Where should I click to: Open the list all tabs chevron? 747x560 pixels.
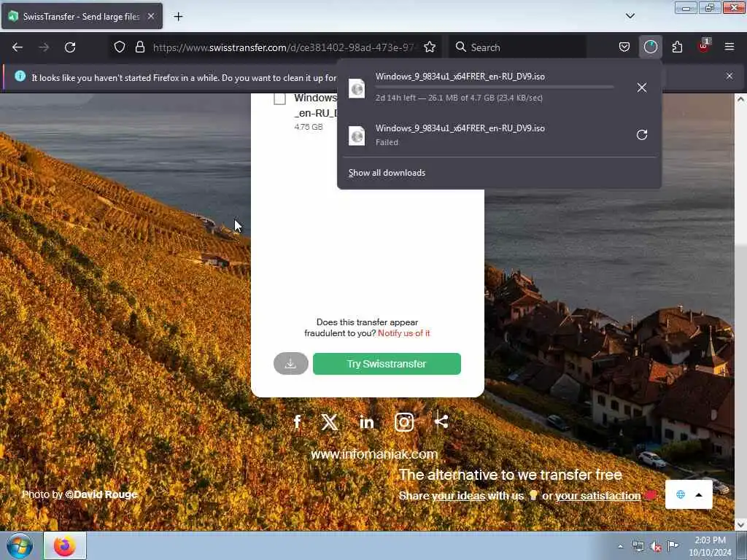point(630,16)
